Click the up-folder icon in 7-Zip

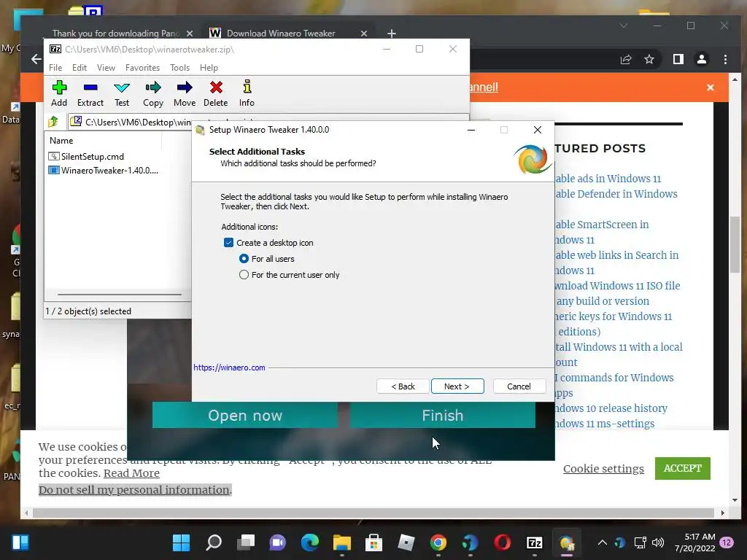click(53, 122)
